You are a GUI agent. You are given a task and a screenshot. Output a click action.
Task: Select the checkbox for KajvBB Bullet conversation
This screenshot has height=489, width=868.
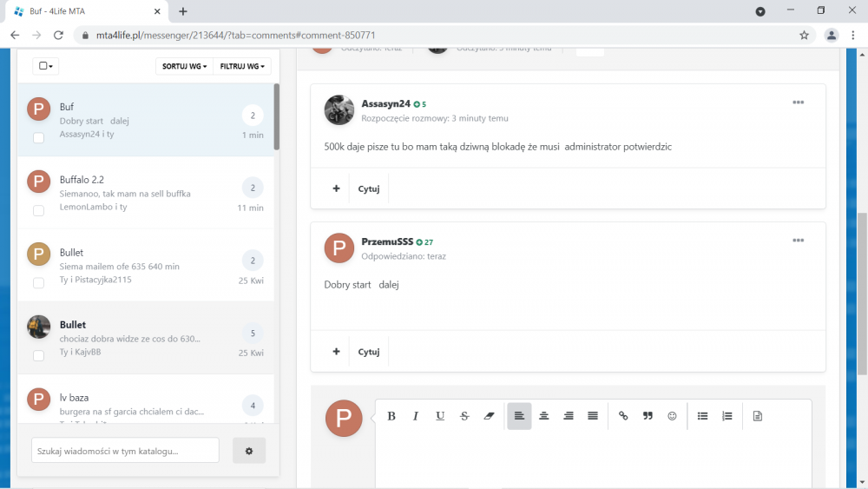click(x=39, y=355)
